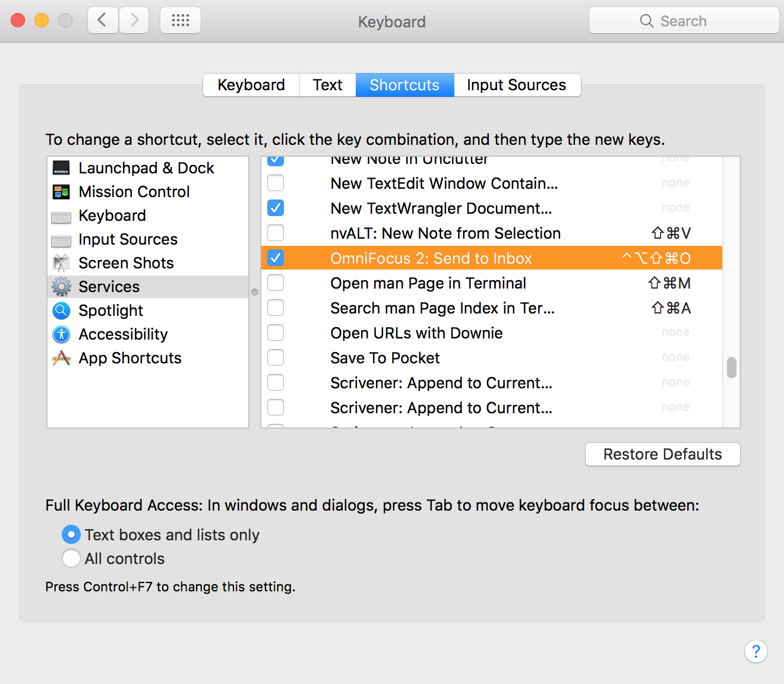Click the Input Sources category icon
Image resolution: width=784 pixels, height=684 pixels.
pos(61,241)
